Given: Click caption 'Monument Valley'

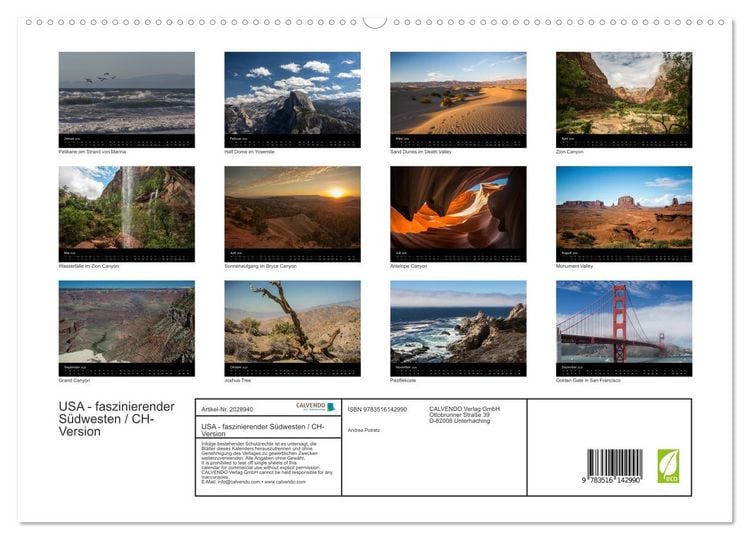Looking at the screenshot, I should click(x=574, y=266).
